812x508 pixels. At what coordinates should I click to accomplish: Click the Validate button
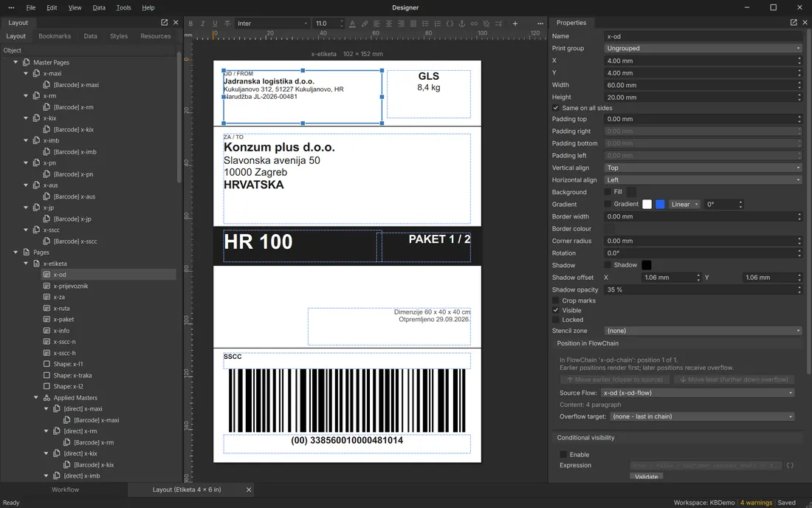click(647, 476)
